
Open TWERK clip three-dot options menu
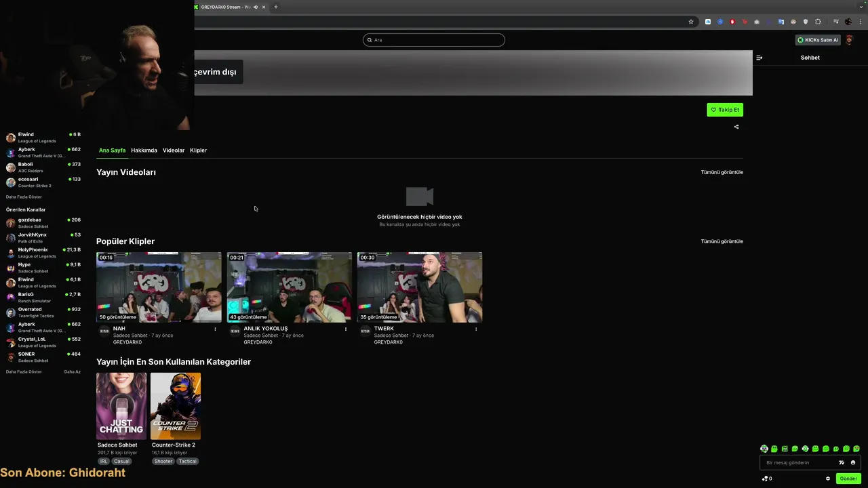tap(475, 329)
